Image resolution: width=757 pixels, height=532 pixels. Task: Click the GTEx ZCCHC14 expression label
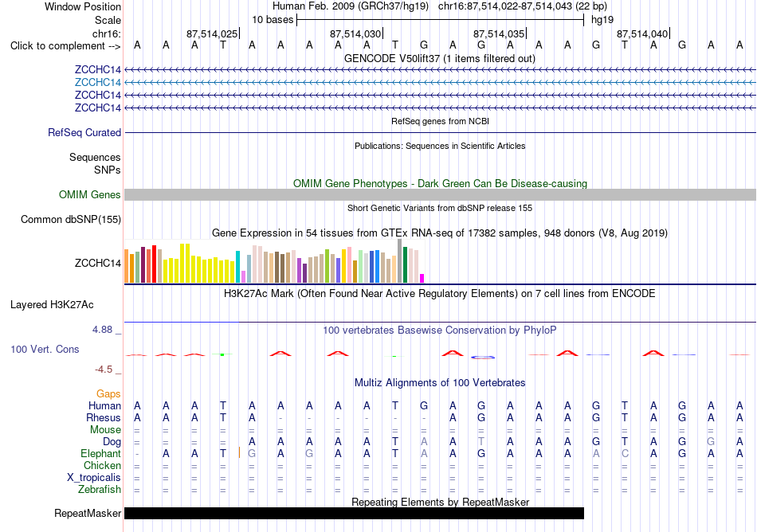pyautogui.click(x=97, y=263)
